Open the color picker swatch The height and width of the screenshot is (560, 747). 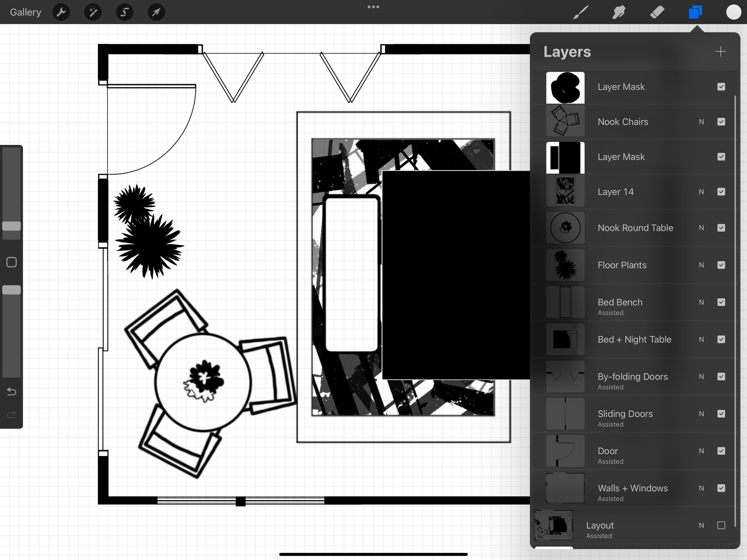[734, 12]
